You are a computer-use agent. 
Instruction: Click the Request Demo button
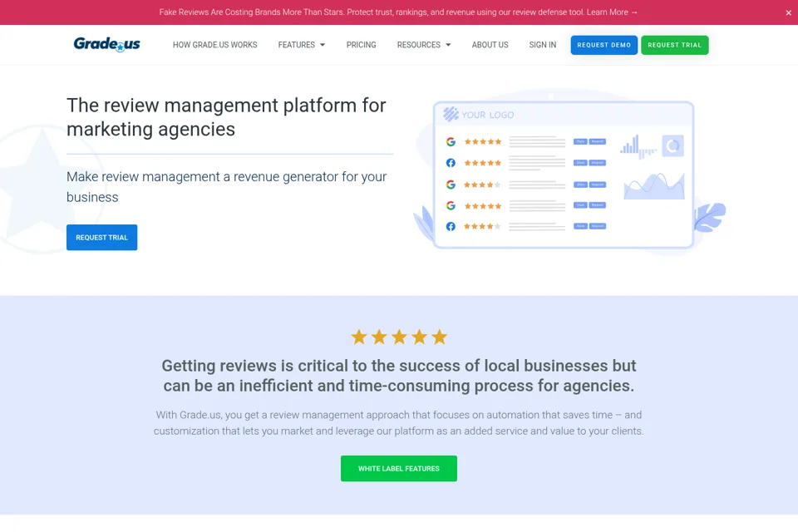coord(603,45)
